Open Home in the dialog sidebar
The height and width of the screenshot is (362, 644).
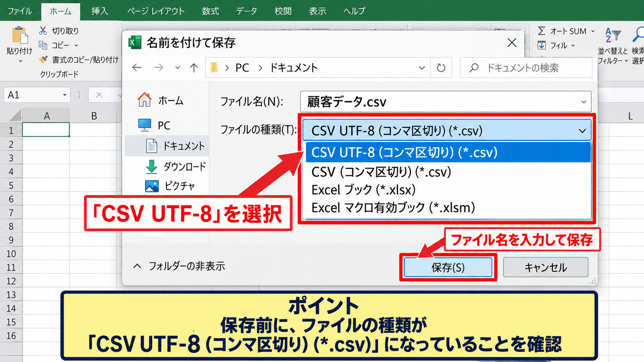point(161,100)
